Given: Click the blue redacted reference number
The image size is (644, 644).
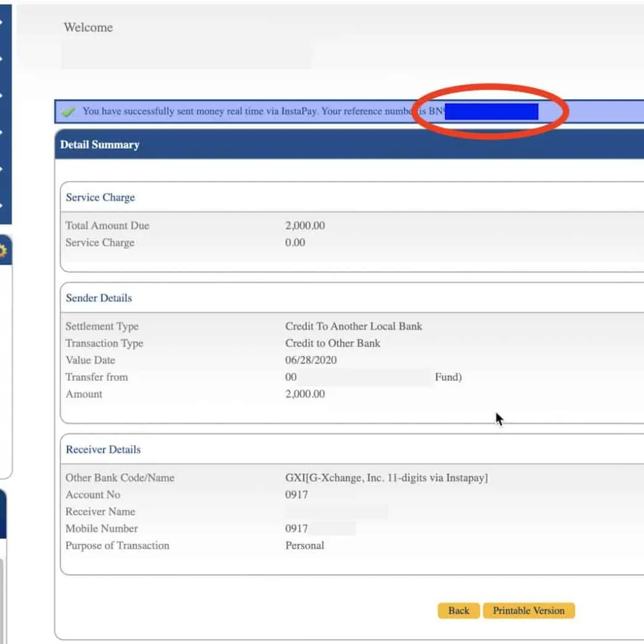Looking at the screenshot, I should coord(491,112).
